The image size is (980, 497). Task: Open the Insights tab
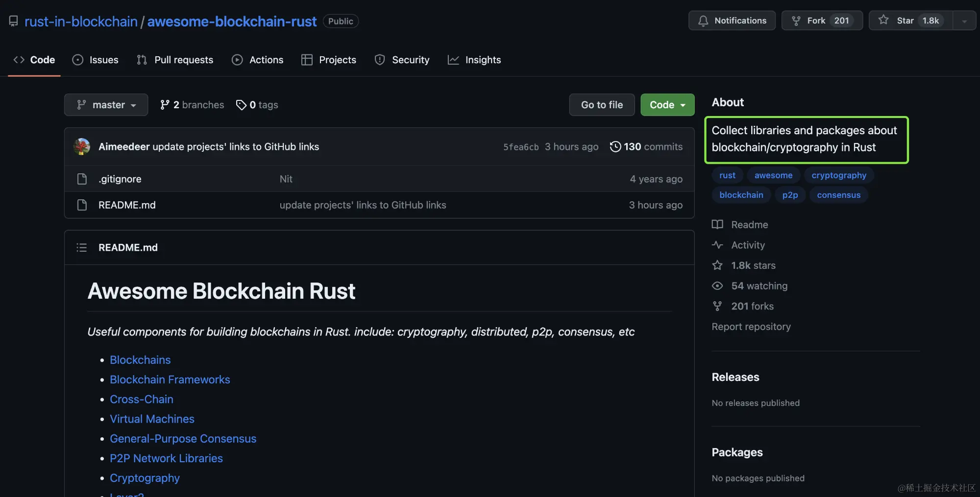tap(474, 60)
